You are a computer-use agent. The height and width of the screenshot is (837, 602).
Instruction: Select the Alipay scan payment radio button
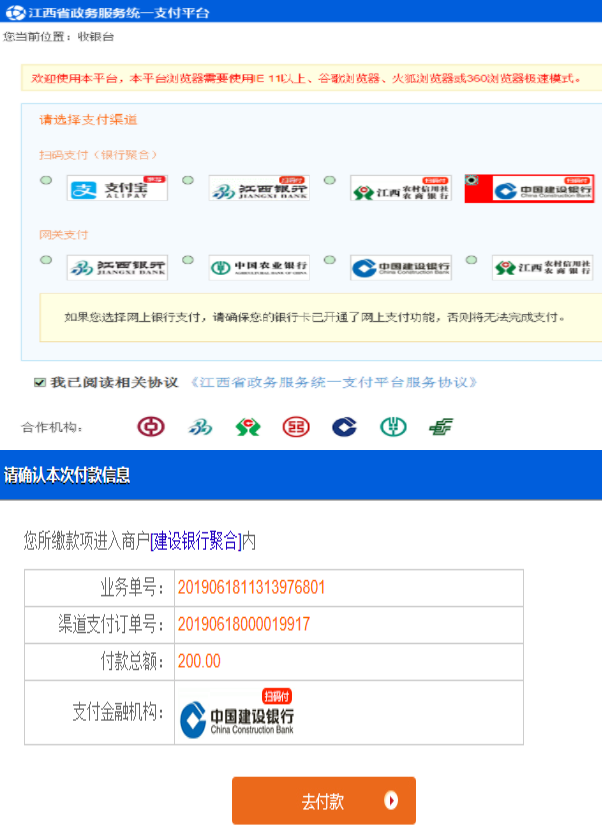pyautogui.click(x=46, y=180)
